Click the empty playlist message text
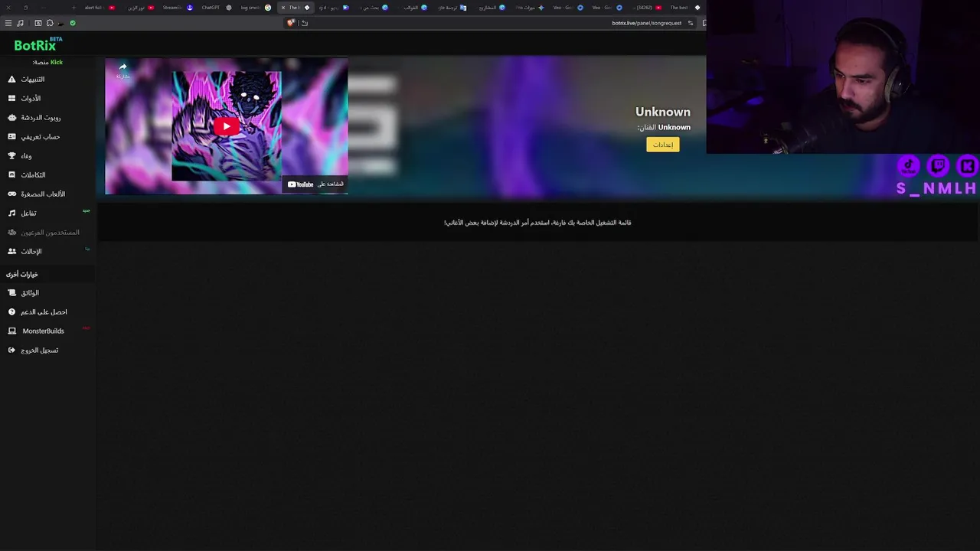 pos(537,223)
